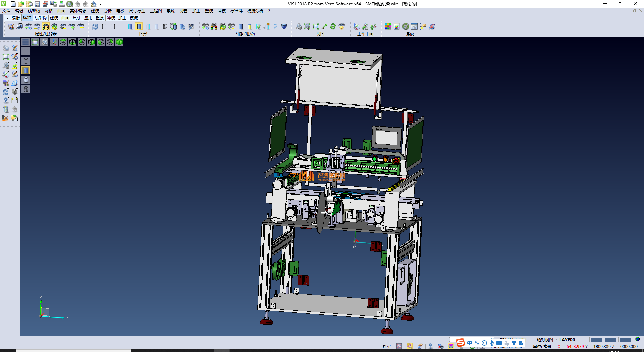Click the LAYER0 label in status bar
This screenshot has width=644, height=352.
click(x=567, y=340)
